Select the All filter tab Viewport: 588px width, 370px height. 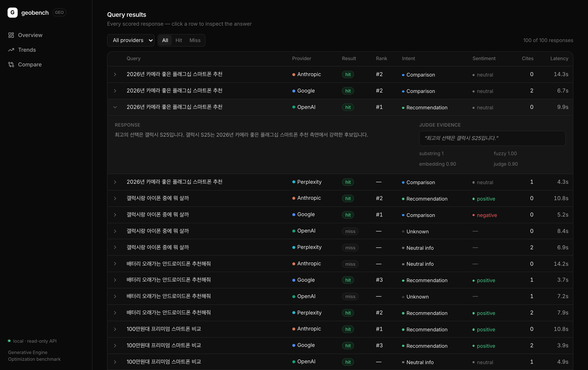tap(165, 40)
